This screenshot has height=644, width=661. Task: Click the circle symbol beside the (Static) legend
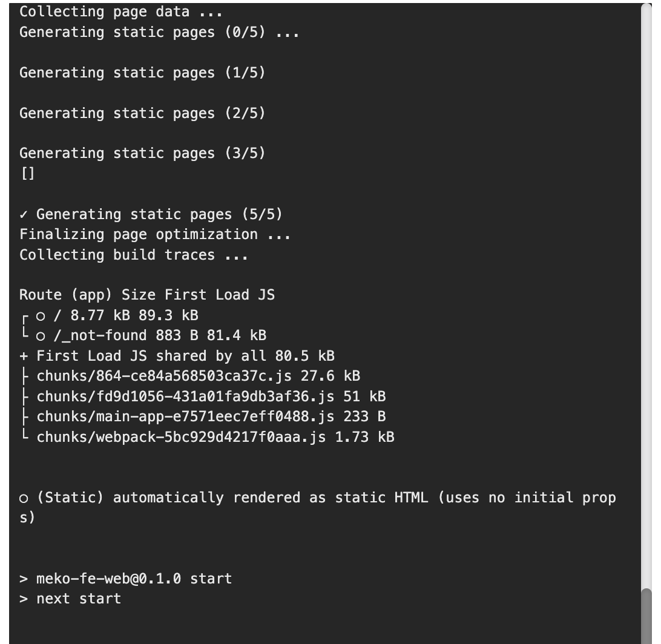click(24, 498)
